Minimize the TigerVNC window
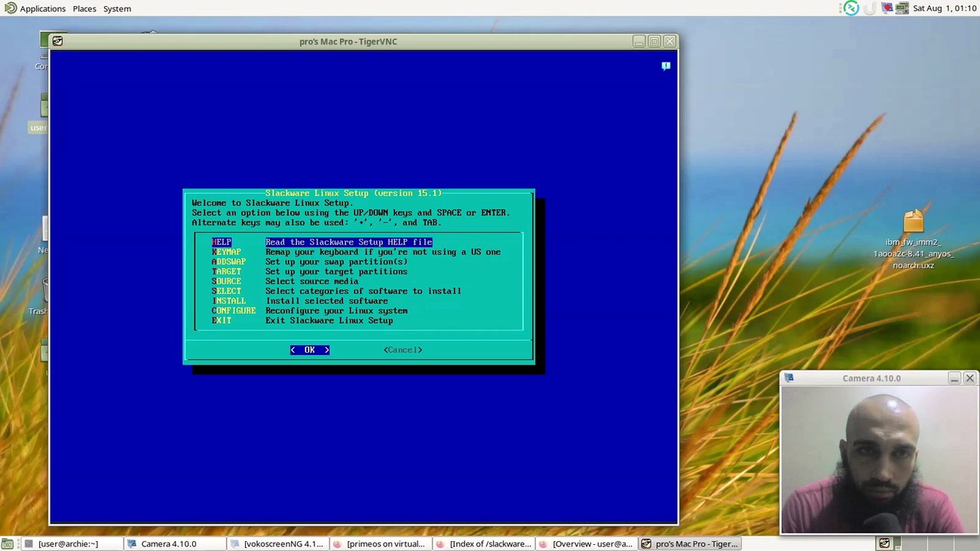The width and height of the screenshot is (980, 551). click(639, 41)
